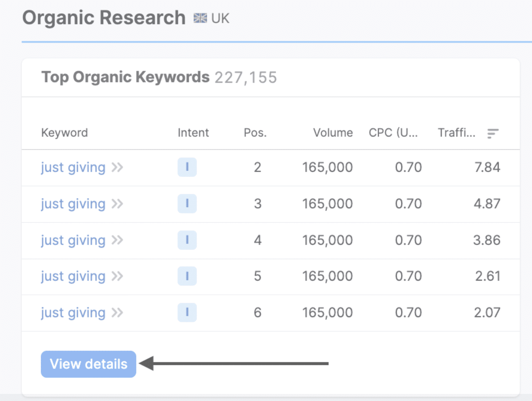Open the just giving keyword ranked position 3
Image resolution: width=532 pixels, height=401 pixels.
(73, 204)
